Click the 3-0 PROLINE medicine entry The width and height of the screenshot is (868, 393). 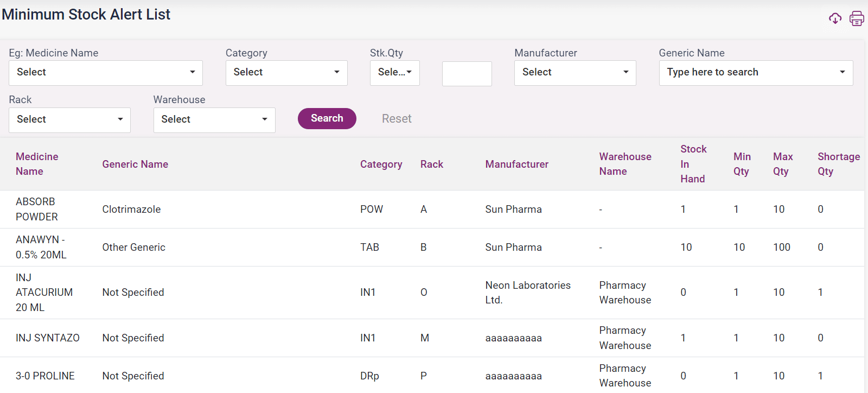[45, 376]
